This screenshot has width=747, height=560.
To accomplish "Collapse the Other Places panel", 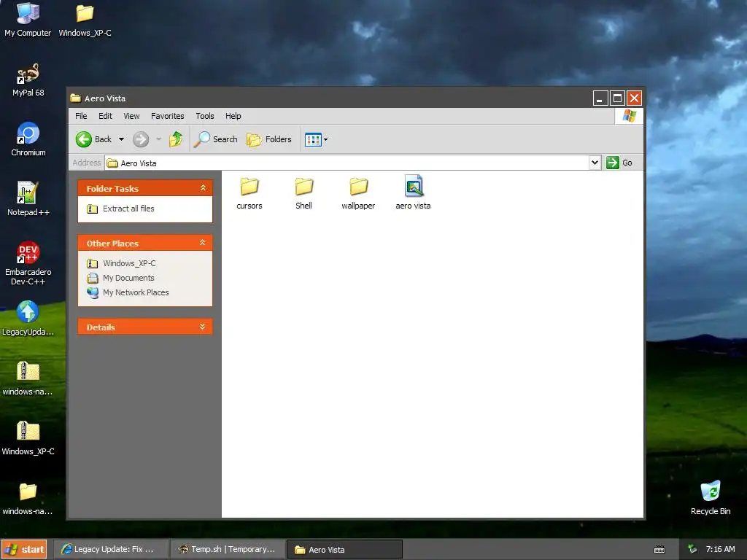I will pyautogui.click(x=203, y=243).
